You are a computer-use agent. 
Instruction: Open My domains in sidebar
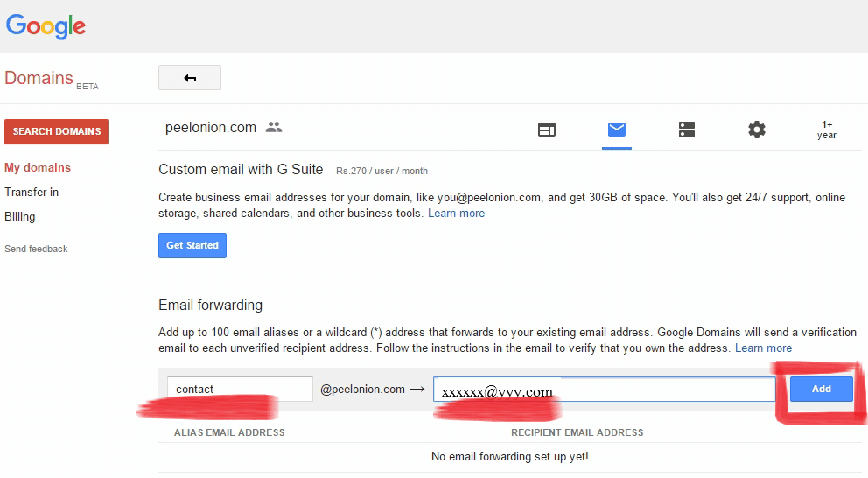pos(38,167)
